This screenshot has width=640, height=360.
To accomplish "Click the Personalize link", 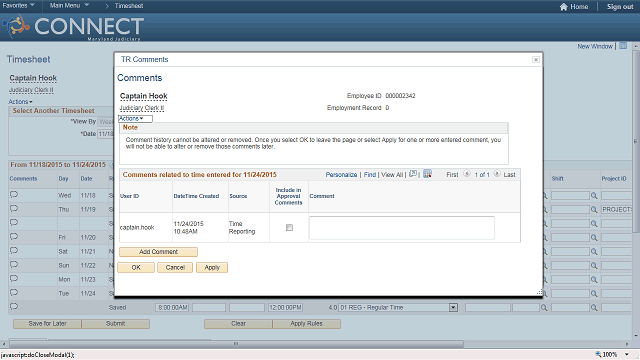I will click(341, 175).
